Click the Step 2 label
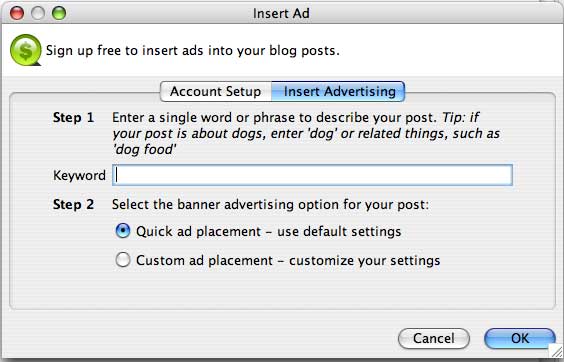Screen dimensions: 564x362 (x=73, y=204)
